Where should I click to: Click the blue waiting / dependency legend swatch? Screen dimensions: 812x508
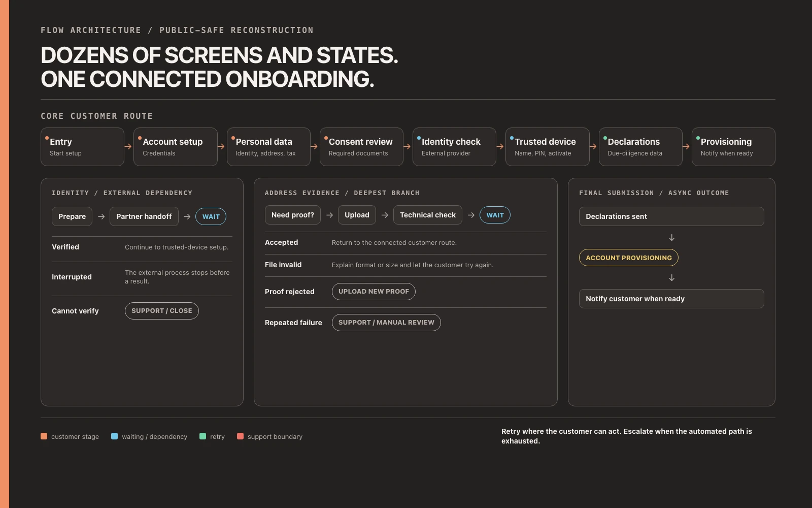[115, 436]
